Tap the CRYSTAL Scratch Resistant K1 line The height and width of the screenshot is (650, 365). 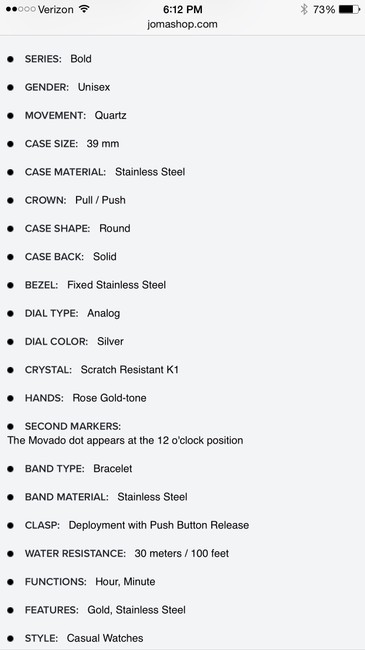(102, 369)
